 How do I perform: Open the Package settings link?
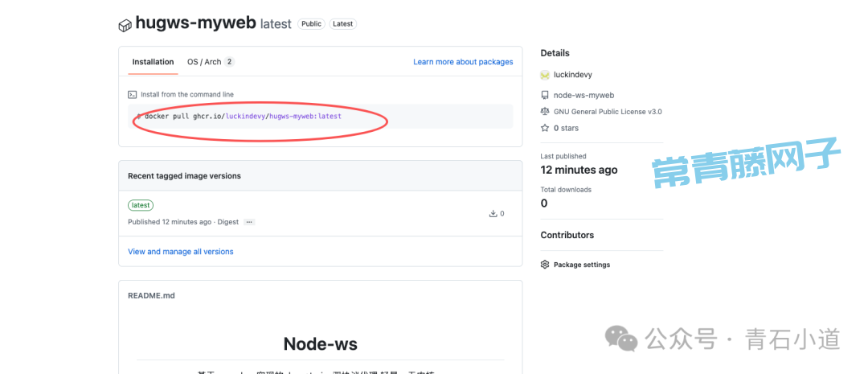pyautogui.click(x=582, y=265)
